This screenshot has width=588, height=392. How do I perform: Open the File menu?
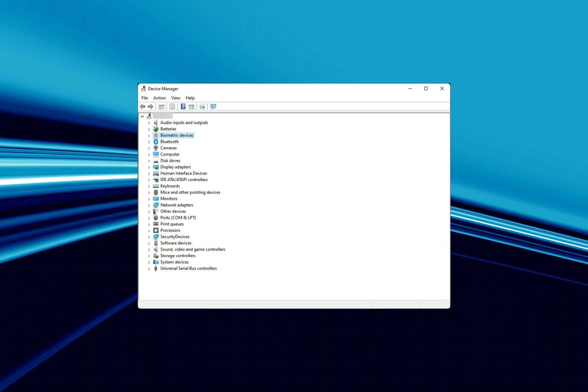[x=145, y=98]
